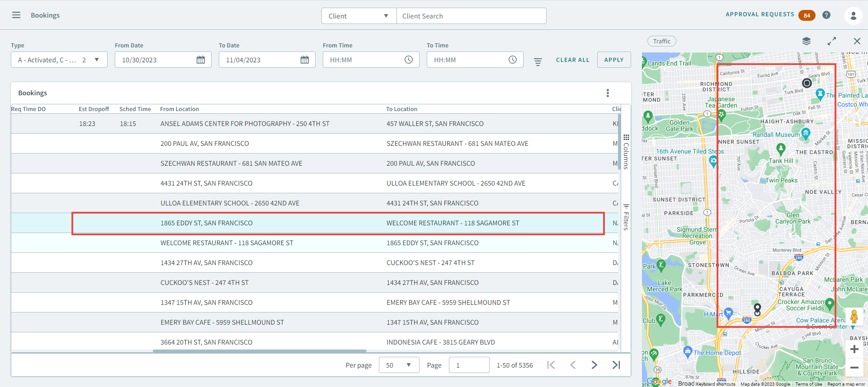Open the Filters side panel tab
Image resolution: width=868 pixels, height=387 pixels.
[626, 217]
